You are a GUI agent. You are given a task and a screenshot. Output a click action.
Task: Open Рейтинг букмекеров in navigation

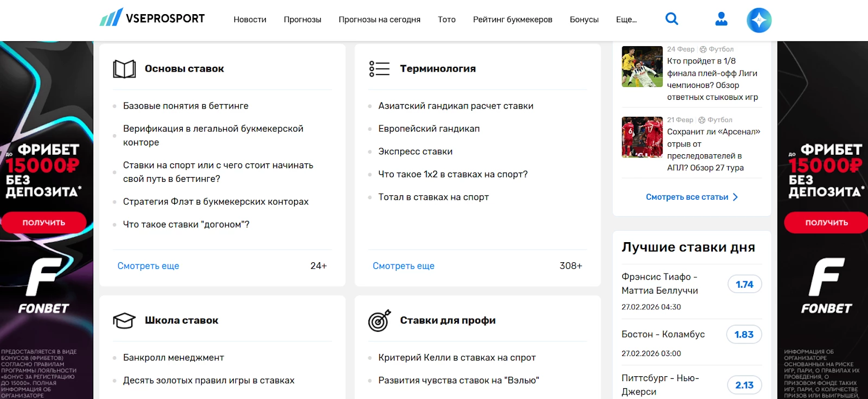pos(513,20)
